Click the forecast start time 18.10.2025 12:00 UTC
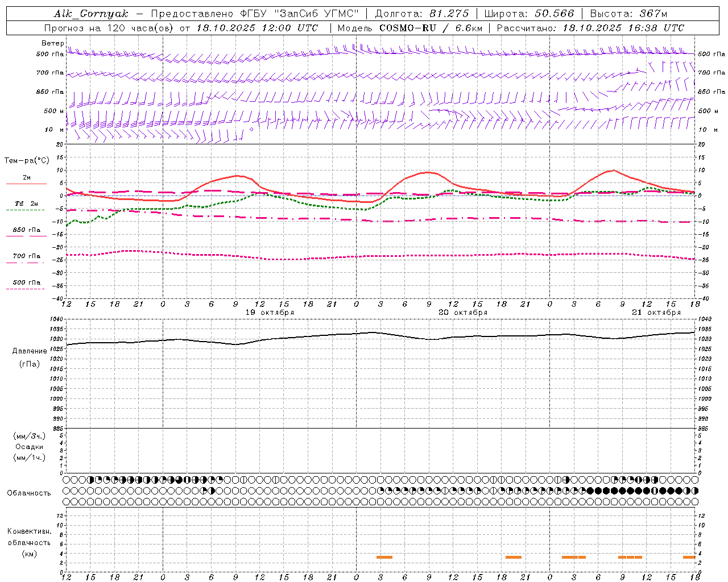This screenshot has width=728, height=582. pos(257,28)
